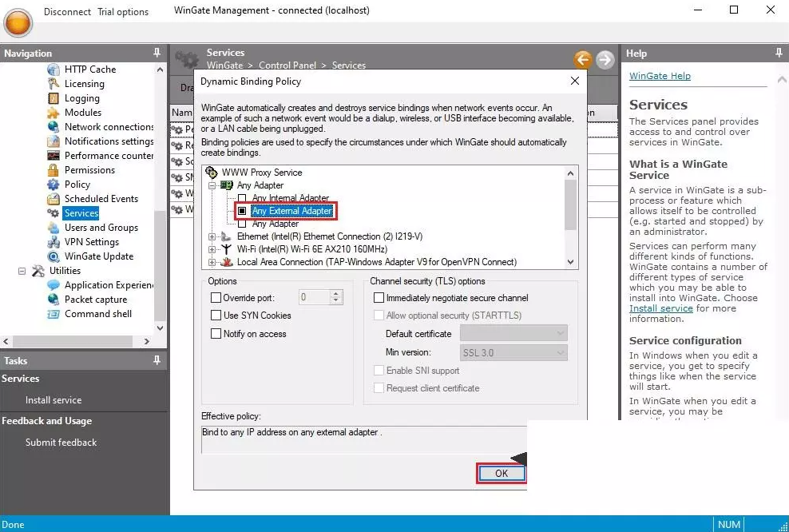789x532 pixels.
Task: Open Permissions via its padlock icon
Action: 54,170
